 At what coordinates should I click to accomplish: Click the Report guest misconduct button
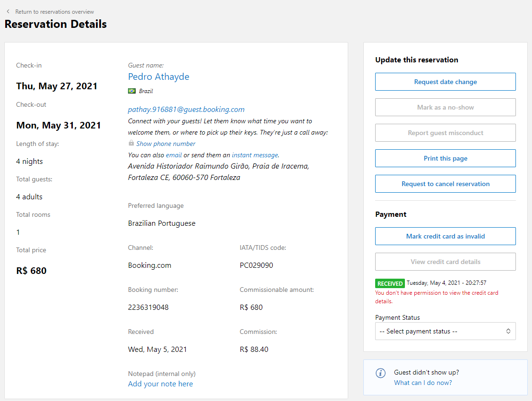tap(445, 133)
